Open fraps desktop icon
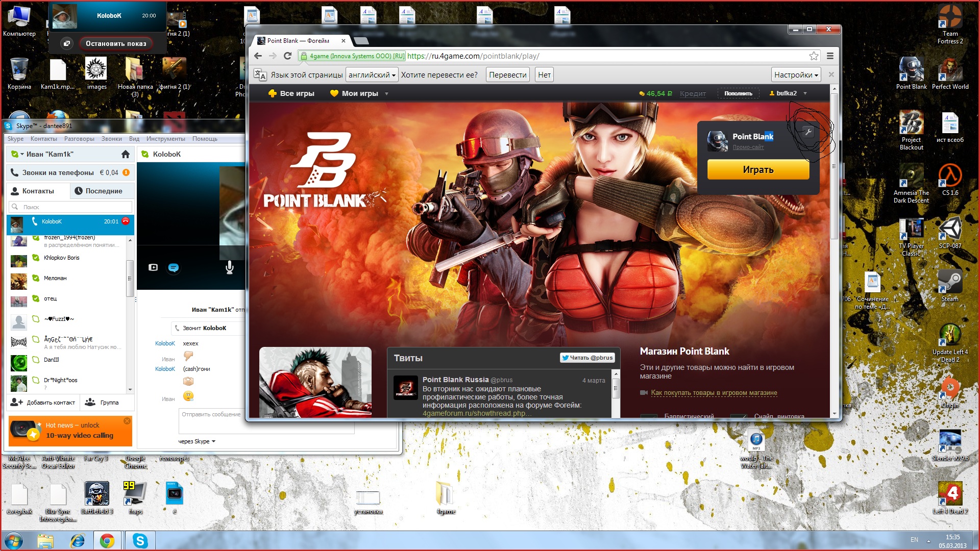The image size is (980, 551). (135, 498)
